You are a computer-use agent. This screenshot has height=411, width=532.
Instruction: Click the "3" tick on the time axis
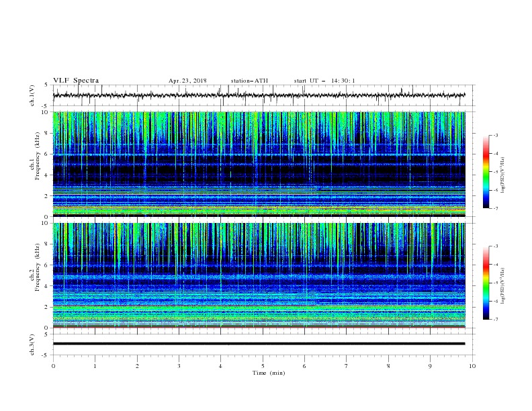click(x=179, y=366)
